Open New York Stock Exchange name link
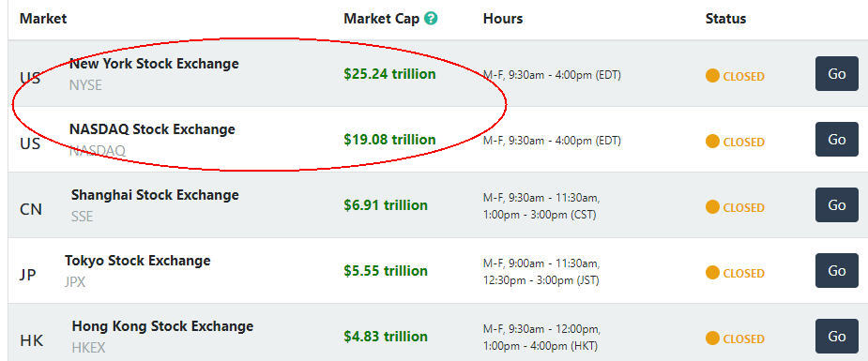The width and height of the screenshot is (868, 361). pos(154,64)
